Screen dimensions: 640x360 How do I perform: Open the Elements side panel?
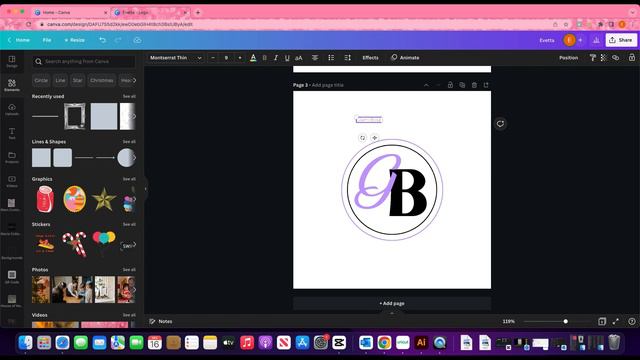[x=12, y=85]
